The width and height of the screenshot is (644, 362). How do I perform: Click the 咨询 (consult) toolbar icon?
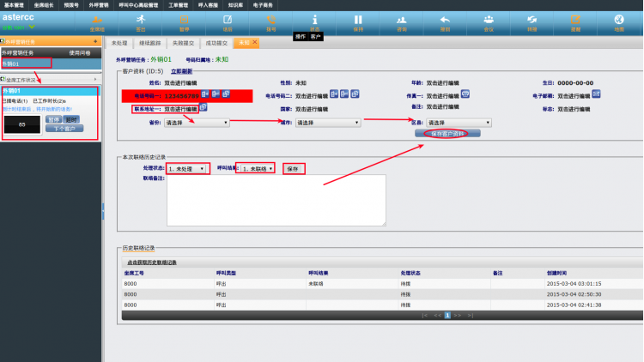402,21
